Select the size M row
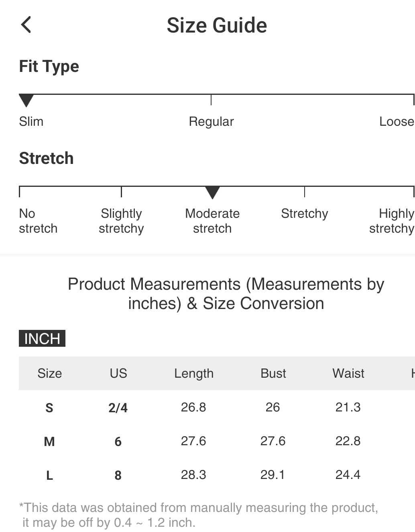Image resolution: width=415 pixels, height=532 pixels. coord(49,442)
